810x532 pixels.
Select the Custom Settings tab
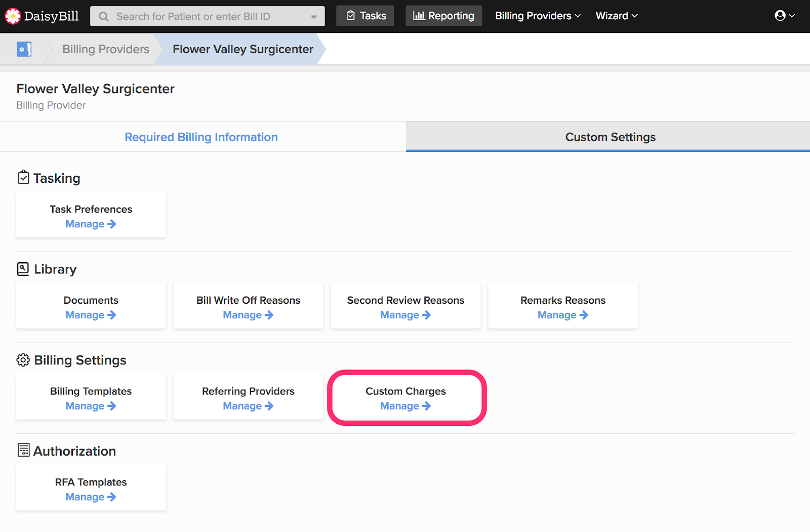[608, 137]
